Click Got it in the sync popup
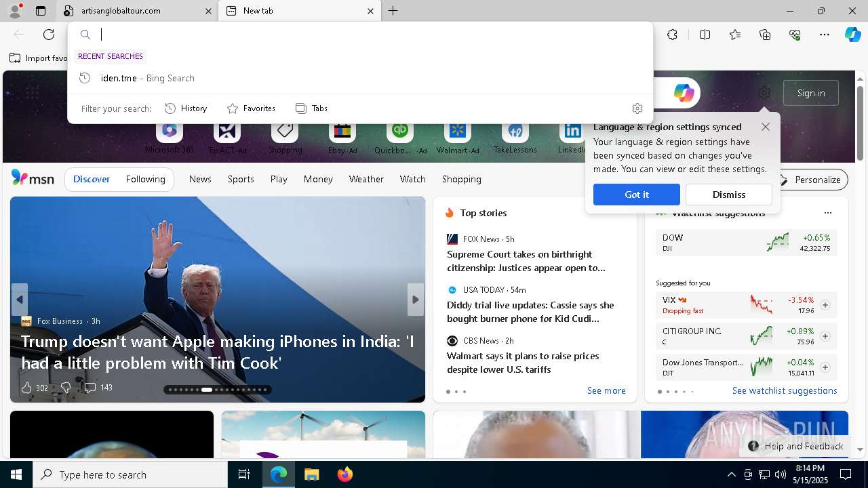The image size is (868, 488). tap(637, 195)
